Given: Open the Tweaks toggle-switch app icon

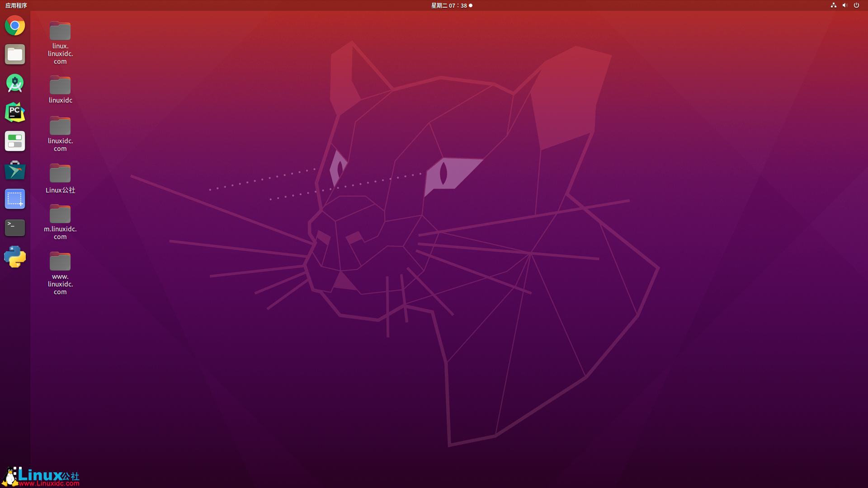Looking at the screenshot, I should coord(15,141).
